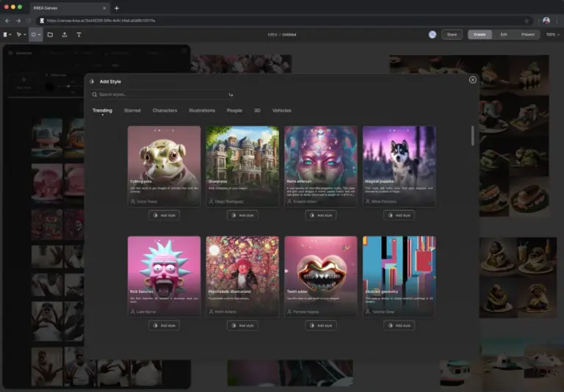The image size is (564, 392).
Task: Close the Add Style dialog
Action: [472, 80]
